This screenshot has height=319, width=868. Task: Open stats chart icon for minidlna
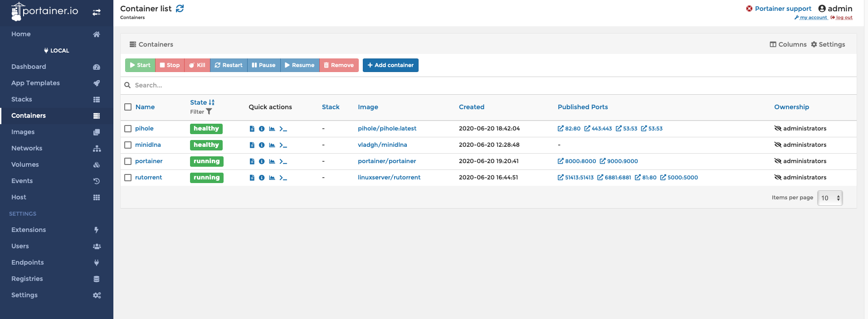pos(272,145)
